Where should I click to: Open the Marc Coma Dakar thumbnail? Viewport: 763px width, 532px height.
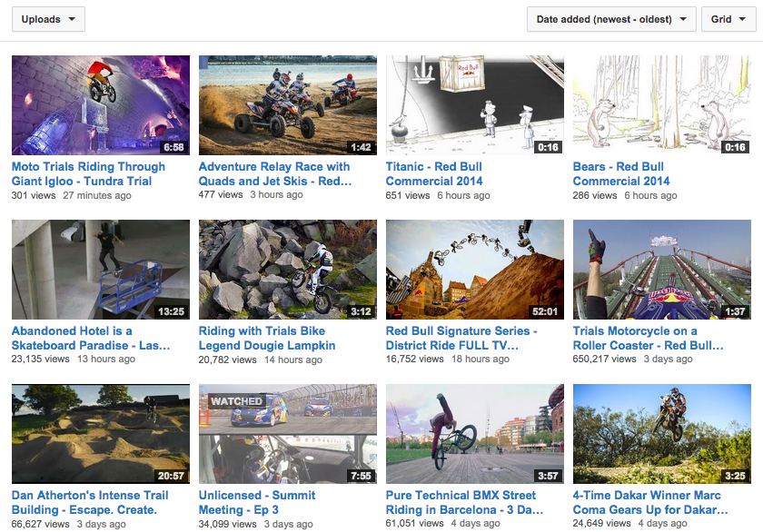coord(662,434)
